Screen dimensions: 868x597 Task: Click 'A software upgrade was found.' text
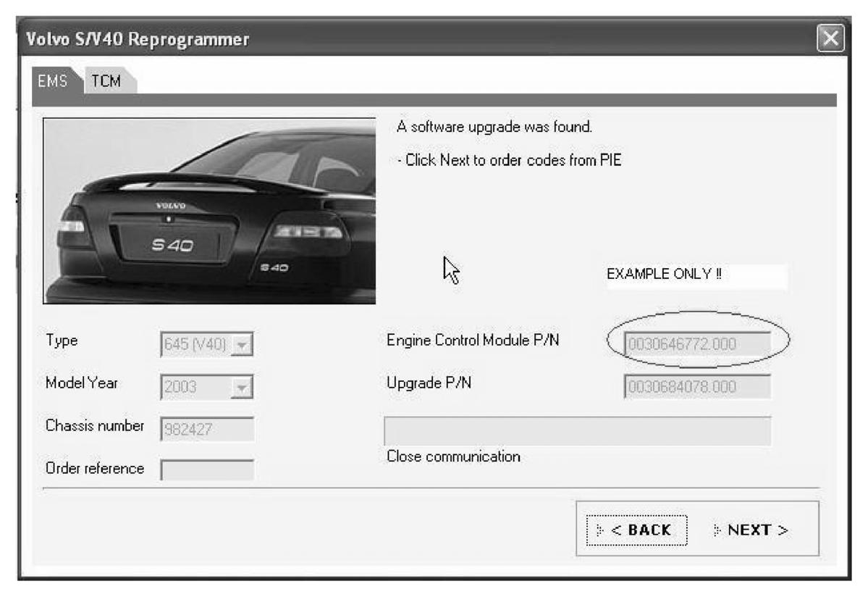click(494, 127)
